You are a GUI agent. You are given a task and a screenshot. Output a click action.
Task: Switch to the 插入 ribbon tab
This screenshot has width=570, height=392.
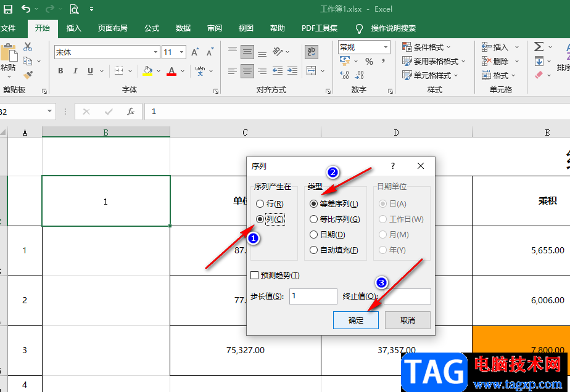[x=74, y=28]
